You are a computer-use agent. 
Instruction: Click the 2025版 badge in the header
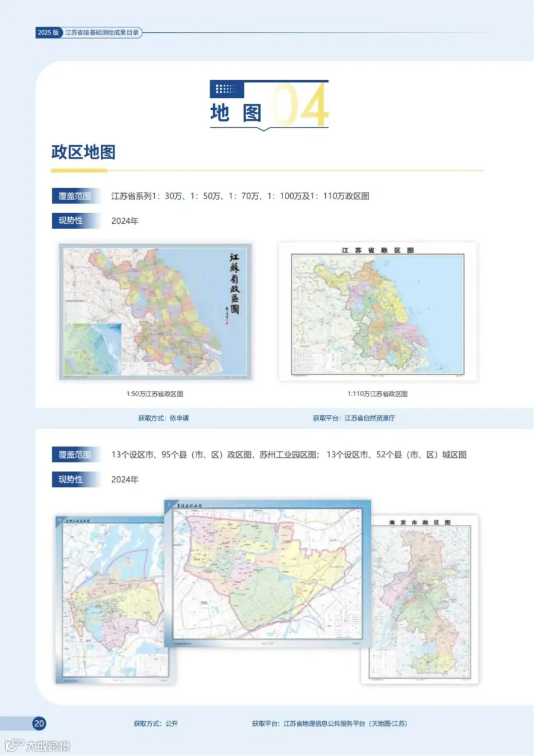coord(49,33)
